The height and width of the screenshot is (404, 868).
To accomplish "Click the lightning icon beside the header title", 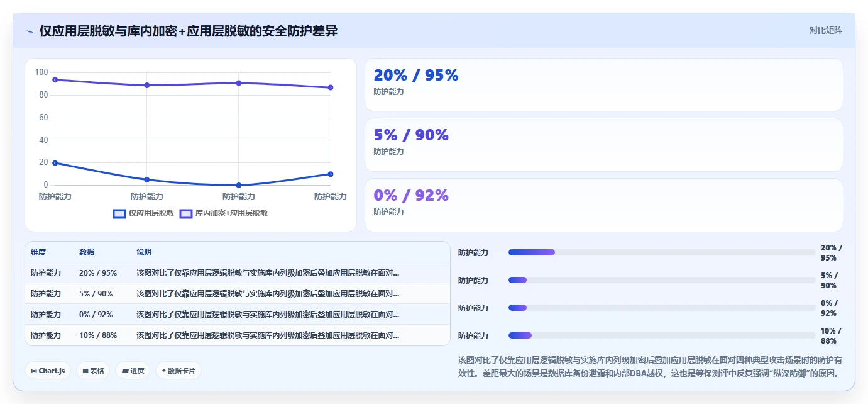I will pyautogui.click(x=30, y=31).
